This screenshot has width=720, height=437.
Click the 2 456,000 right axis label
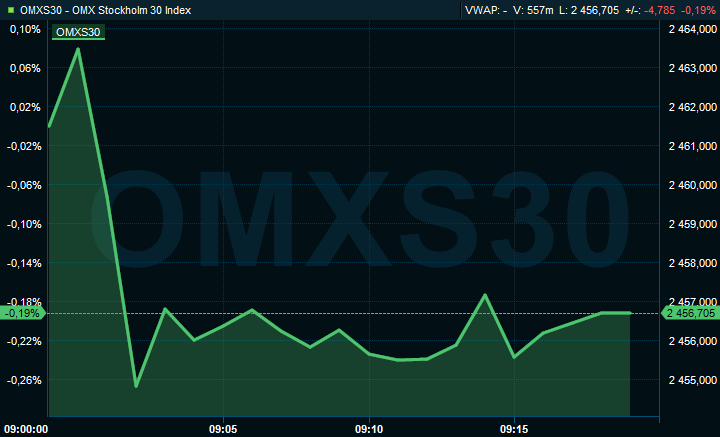pyautogui.click(x=692, y=342)
